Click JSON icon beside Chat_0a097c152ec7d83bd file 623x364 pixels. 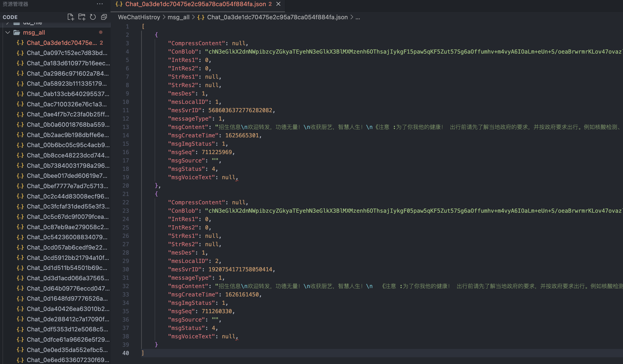coord(20,53)
